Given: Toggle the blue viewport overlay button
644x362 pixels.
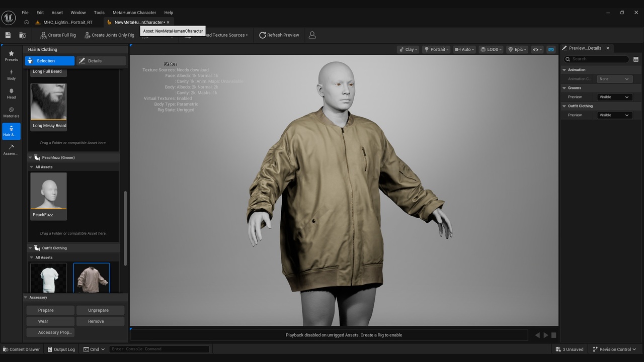Looking at the screenshot, I should click(x=551, y=49).
